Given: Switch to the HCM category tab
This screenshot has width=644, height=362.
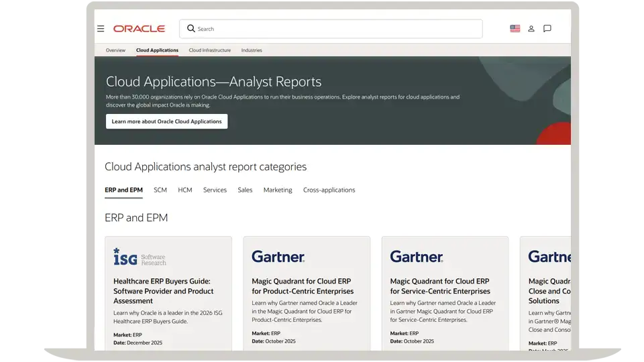Looking at the screenshot, I should tap(185, 190).
